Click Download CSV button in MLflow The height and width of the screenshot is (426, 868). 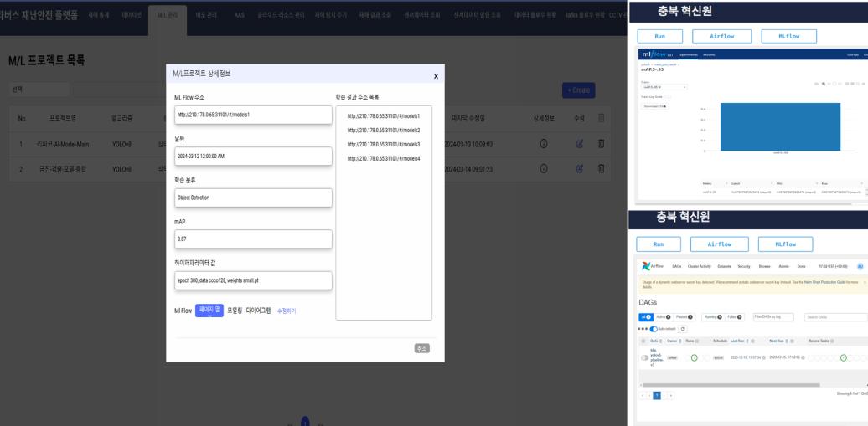point(655,106)
